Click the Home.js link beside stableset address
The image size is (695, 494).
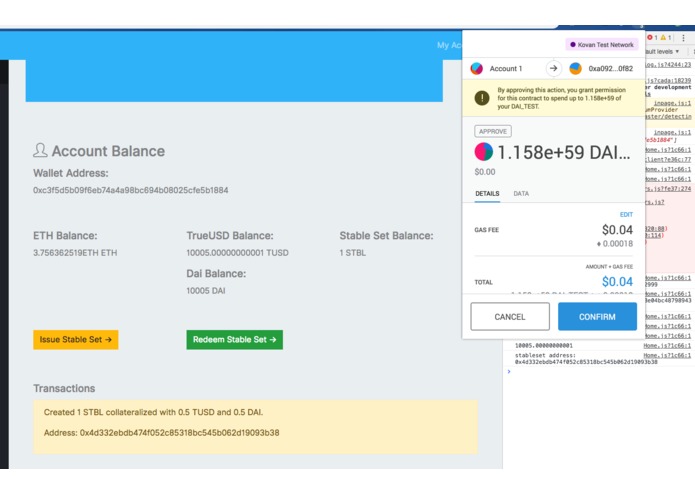click(667, 355)
